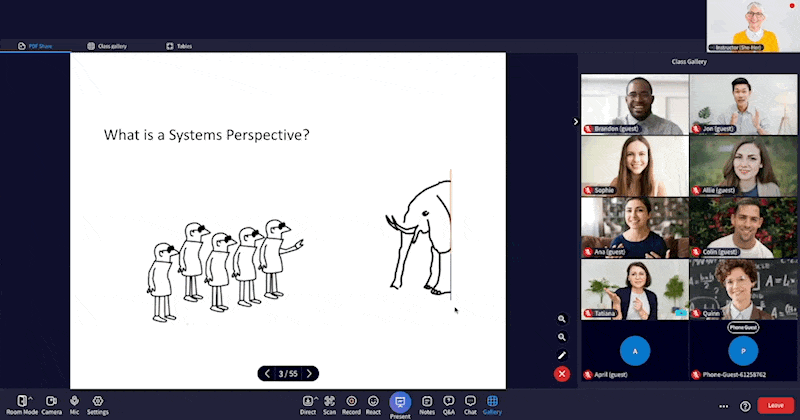The image size is (800, 420).
Task: Zoom in on the shared PDF
Action: coord(562,319)
